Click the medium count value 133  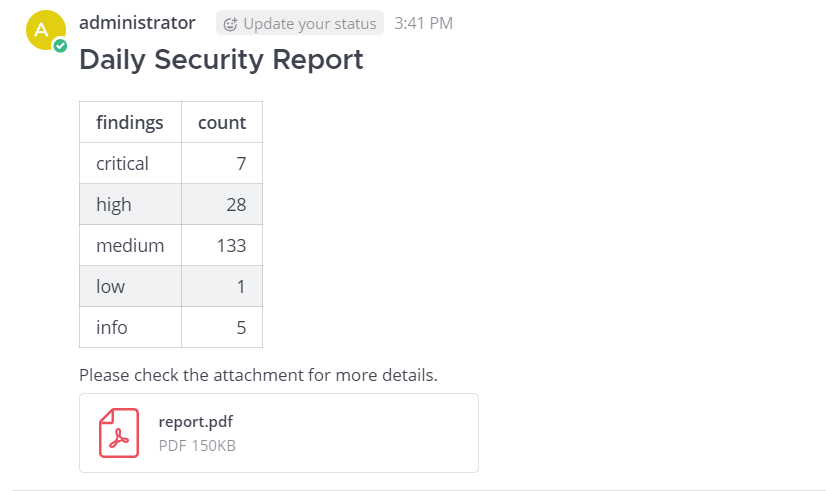(x=231, y=245)
